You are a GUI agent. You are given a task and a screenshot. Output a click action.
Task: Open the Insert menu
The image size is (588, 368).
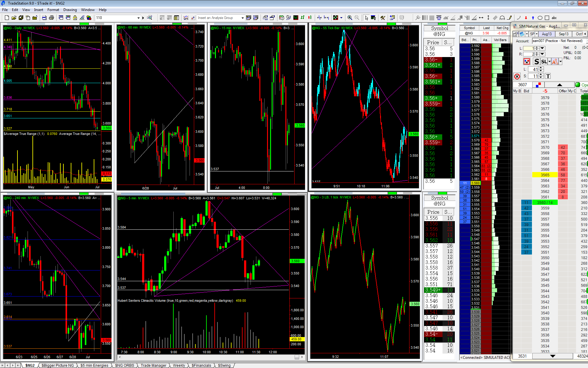pyautogui.click(x=39, y=10)
